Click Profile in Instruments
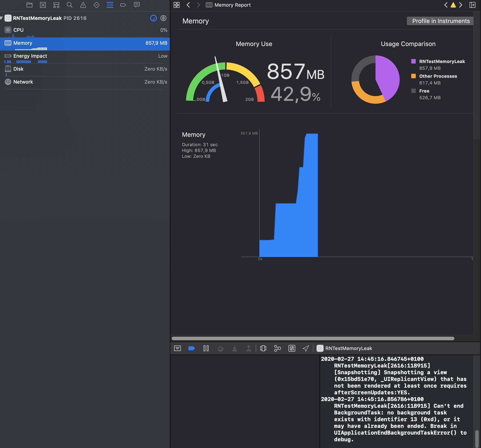481x448 pixels. pyautogui.click(x=440, y=21)
